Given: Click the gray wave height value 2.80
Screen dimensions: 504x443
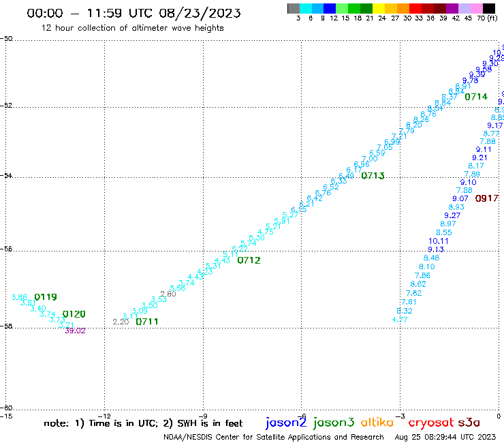Looking at the screenshot, I should [x=168, y=294].
